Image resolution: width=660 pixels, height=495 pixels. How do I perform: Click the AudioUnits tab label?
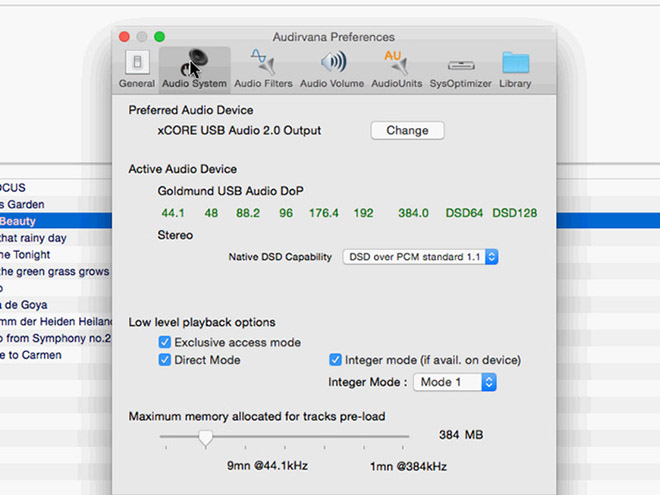[x=397, y=83]
